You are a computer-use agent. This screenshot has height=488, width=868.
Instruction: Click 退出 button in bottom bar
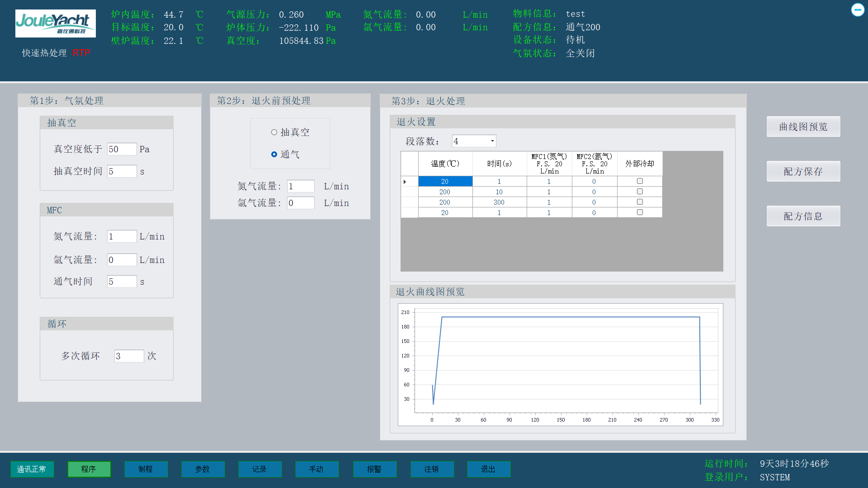tap(488, 469)
